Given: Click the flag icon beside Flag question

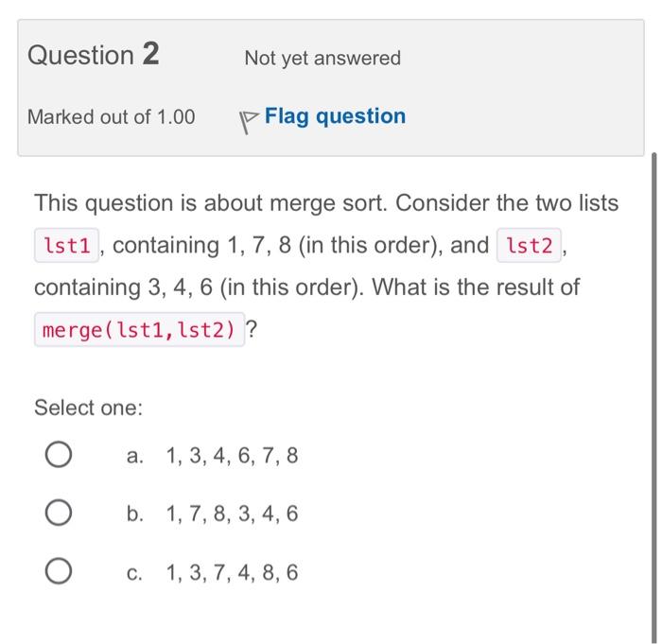Looking at the screenshot, I should click(249, 122).
